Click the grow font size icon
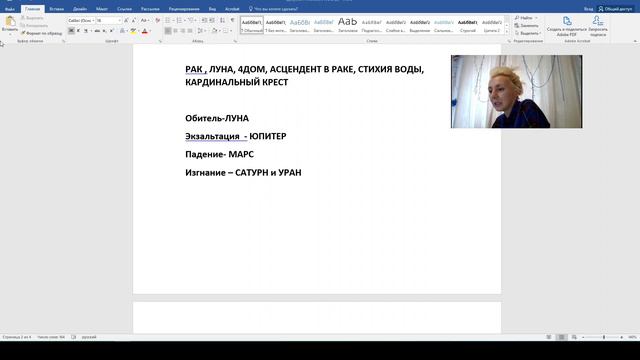Image resolution: width=640 pixels, height=360 pixels. coord(126,20)
